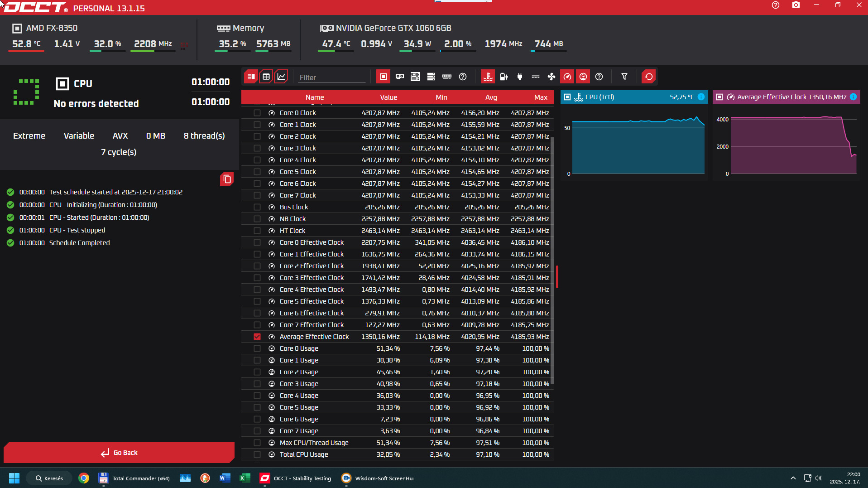Image resolution: width=868 pixels, height=488 pixels.
Task: Click the Keresés search box on taskbar
Action: click(x=49, y=478)
